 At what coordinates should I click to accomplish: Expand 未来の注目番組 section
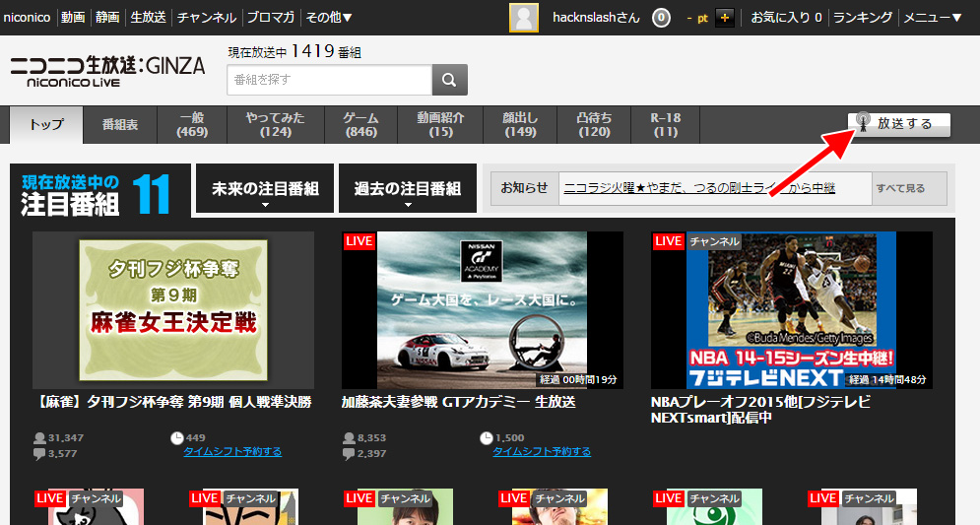click(x=265, y=189)
